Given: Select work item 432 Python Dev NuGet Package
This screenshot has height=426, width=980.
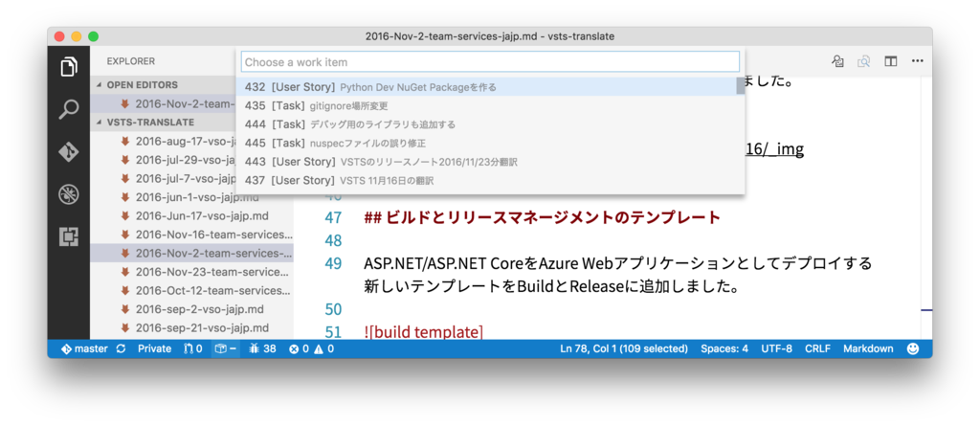Looking at the screenshot, I should [485, 87].
